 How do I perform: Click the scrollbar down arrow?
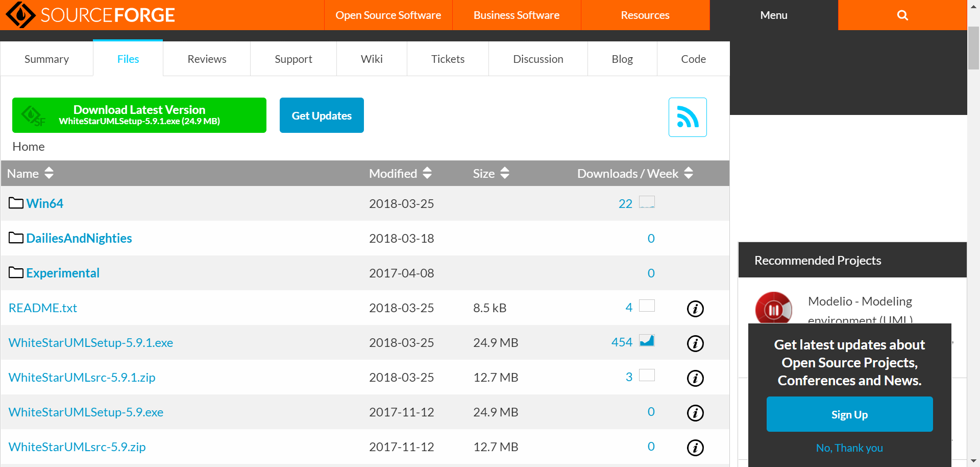click(973, 461)
